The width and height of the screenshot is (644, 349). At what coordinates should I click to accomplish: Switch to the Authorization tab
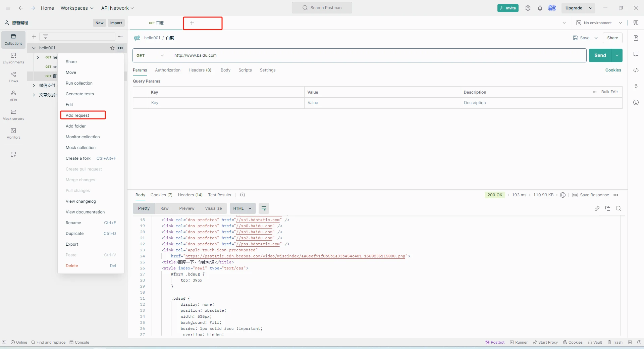point(168,70)
